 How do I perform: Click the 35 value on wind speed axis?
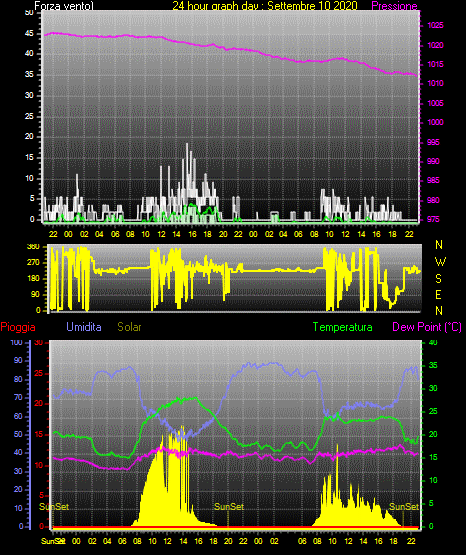[x=29, y=75]
